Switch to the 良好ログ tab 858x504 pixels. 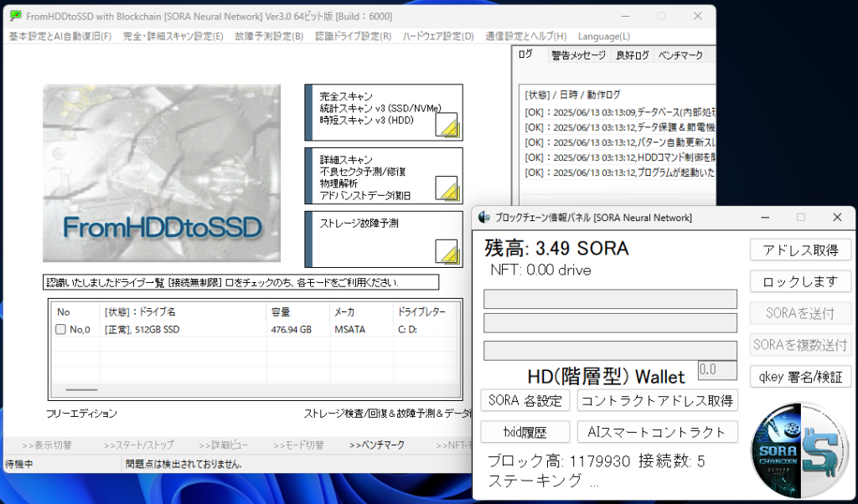point(632,55)
